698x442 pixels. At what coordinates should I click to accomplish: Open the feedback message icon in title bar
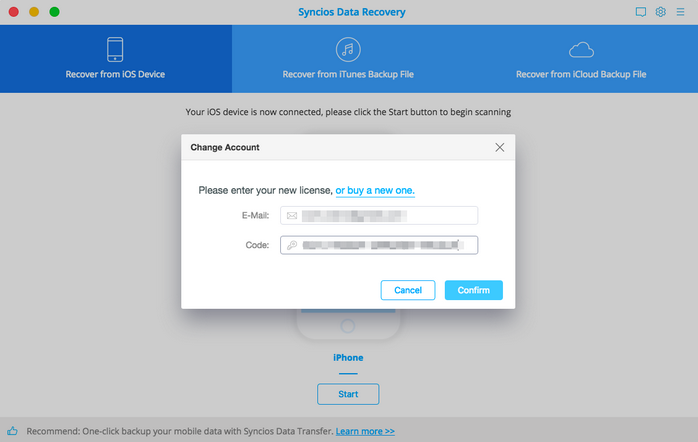(x=641, y=12)
